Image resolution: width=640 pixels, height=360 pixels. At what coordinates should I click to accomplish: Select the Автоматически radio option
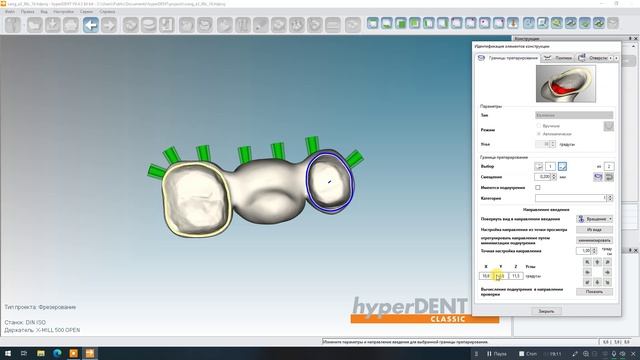(539, 134)
